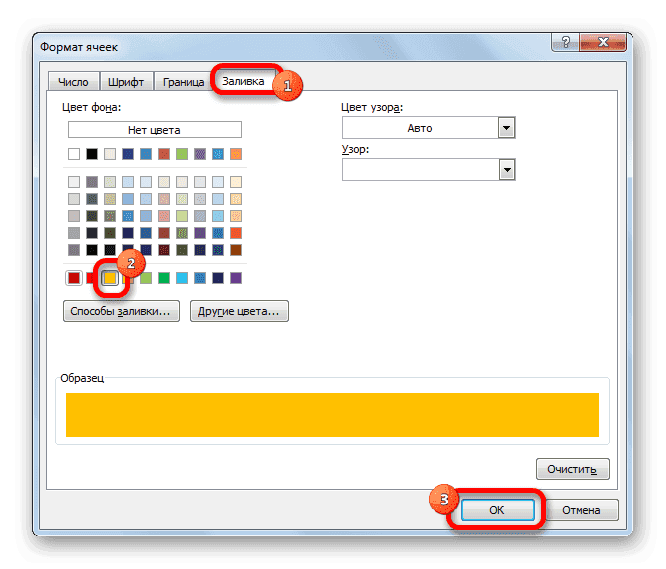Pick the bright green standard color swatch
Image resolution: width=666 pixels, height=569 pixels.
(164, 278)
